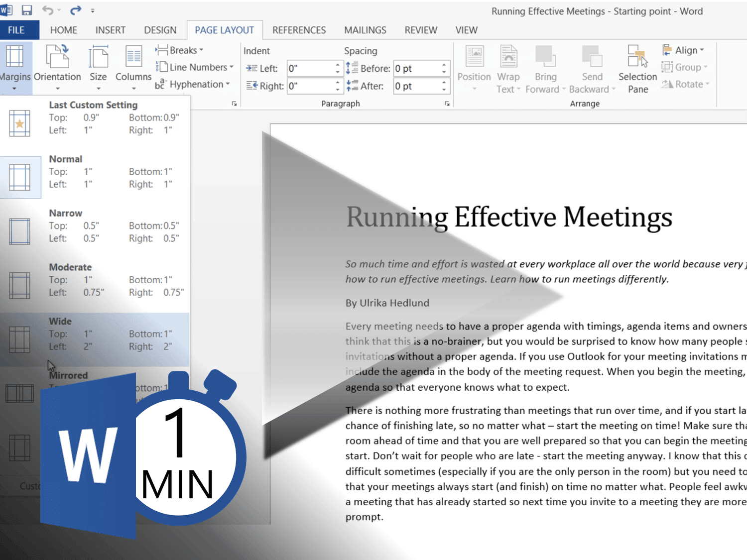Viewport: 747px width, 560px height.
Task: Expand the Line Numbers dropdown
Action: click(194, 67)
